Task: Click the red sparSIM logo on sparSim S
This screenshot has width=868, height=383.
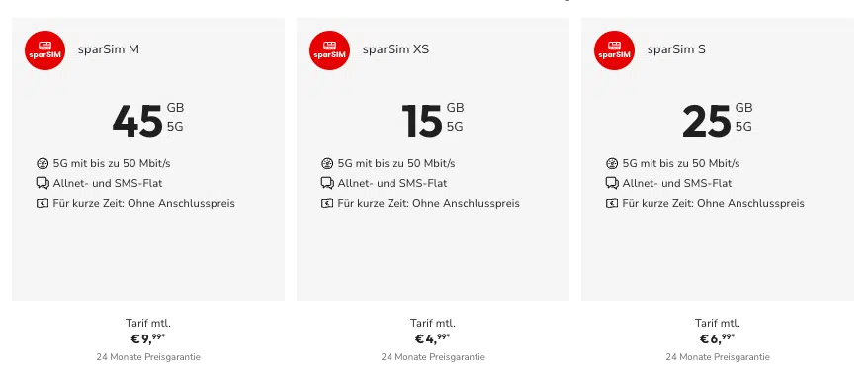Action: [614, 50]
